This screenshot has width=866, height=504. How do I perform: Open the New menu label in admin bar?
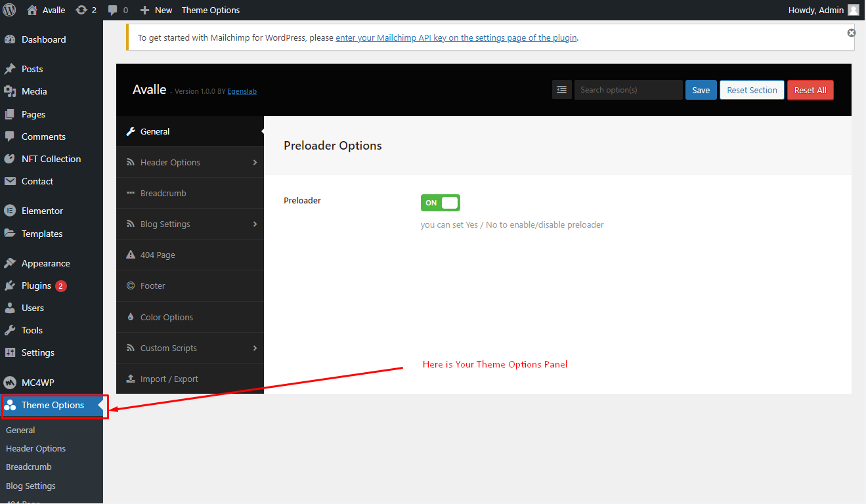click(x=163, y=10)
